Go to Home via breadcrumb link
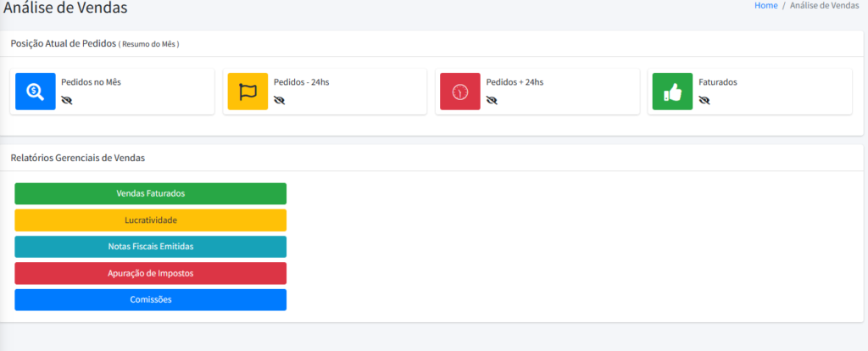 766,5
